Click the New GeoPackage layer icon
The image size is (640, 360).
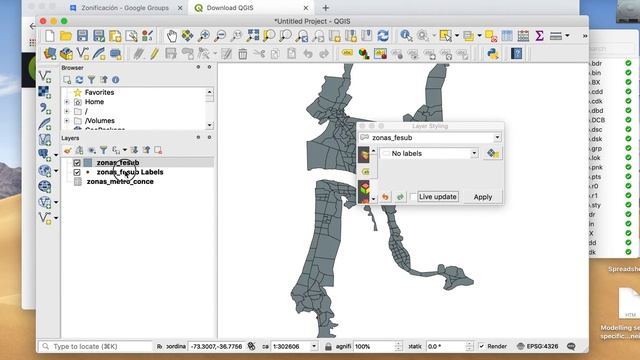pos(66,53)
